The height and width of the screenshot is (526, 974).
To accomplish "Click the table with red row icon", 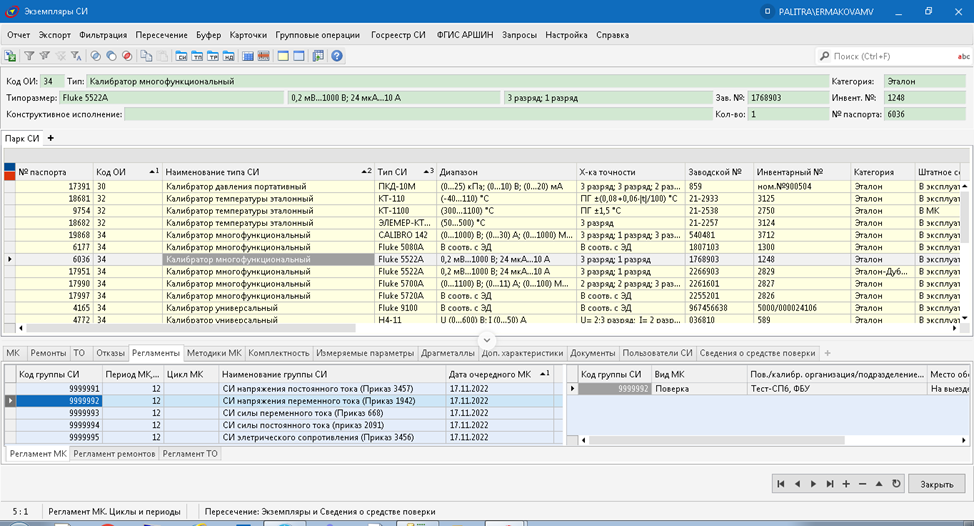I will coord(263,56).
